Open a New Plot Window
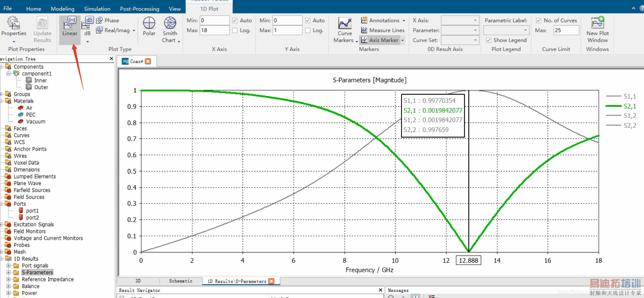This screenshot has height=298, width=644. point(597,29)
